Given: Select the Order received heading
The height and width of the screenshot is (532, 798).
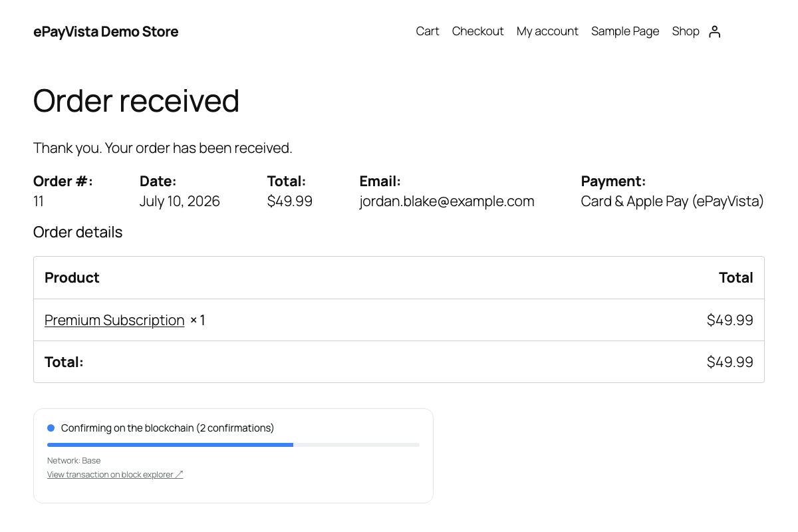Looking at the screenshot, I should [136, 100].
